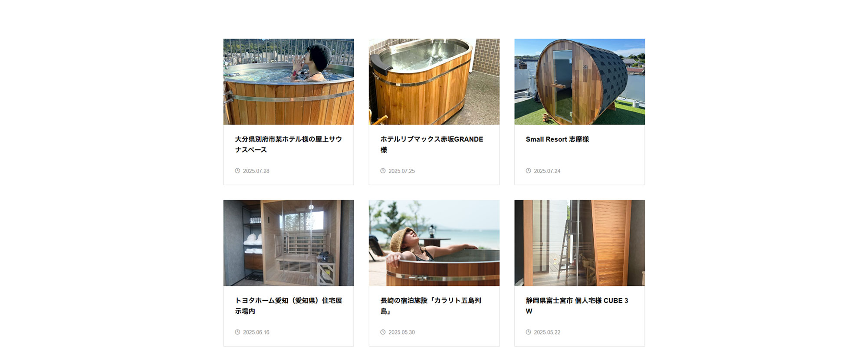Open article ホテルリブマックス赤坂GRANDE様

point(432,145)
